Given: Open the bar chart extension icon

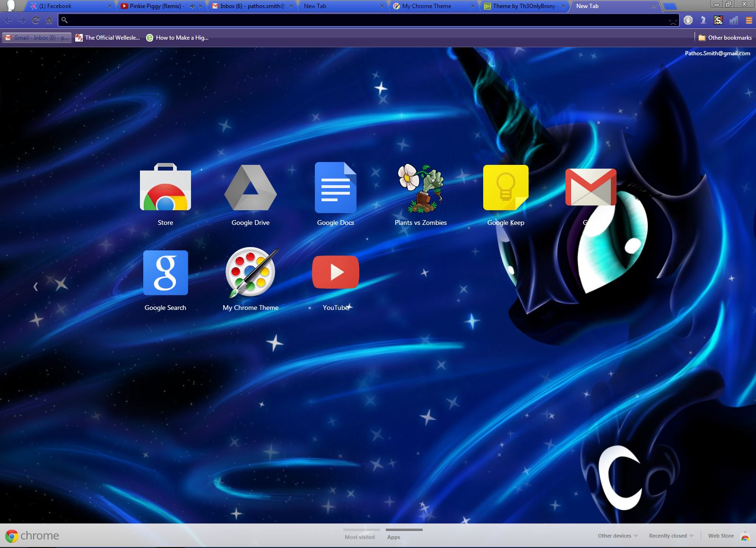Looking at the screenshot, I should point(733,20).
